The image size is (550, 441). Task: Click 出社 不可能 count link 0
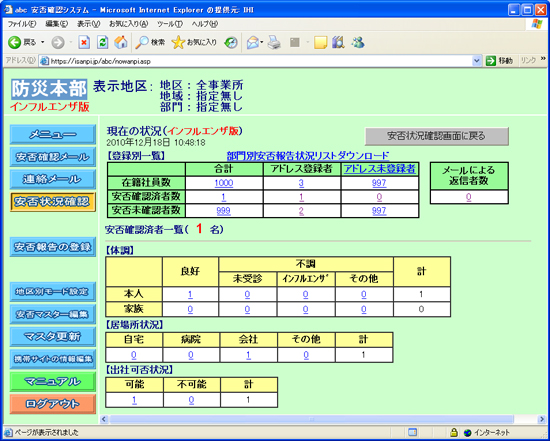click(x=192, y=400)
